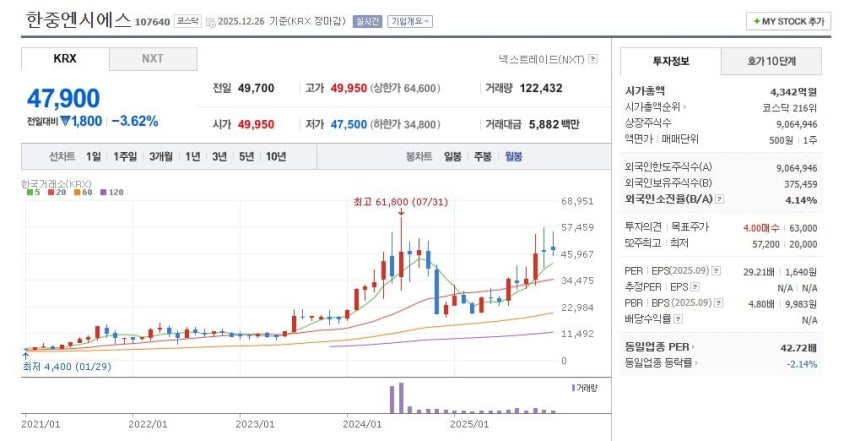Click the 코스닥 market badge
The image size is (860, 441).
point(188,21)
